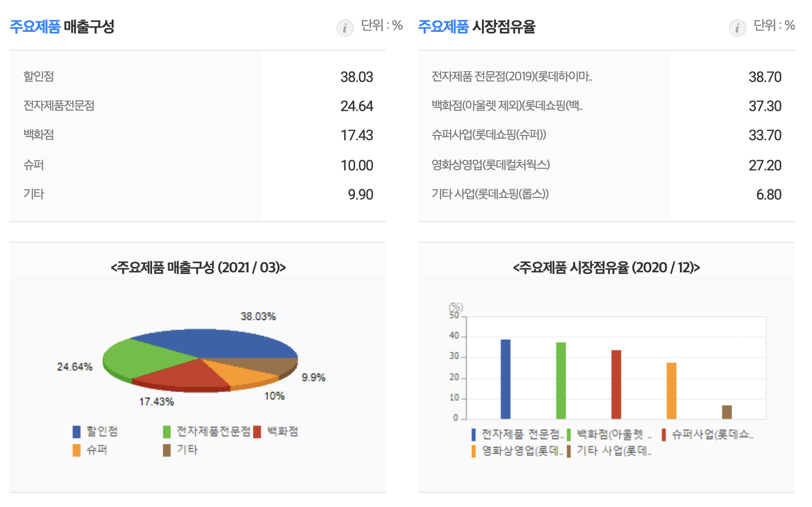Viewport: 812px width, 507px height.
Task: Click the value 9.90 in sales table
Action: [x=360, y=195]
